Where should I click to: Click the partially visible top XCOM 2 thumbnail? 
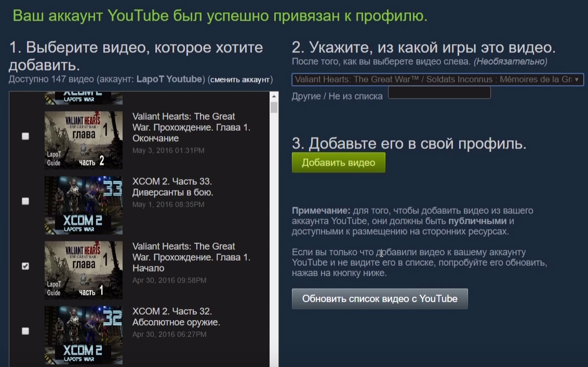point(84,98)
